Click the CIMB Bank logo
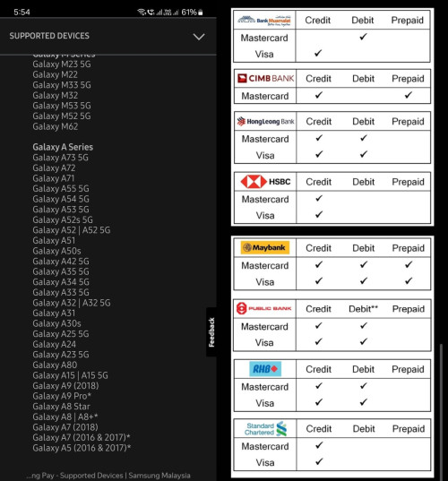The width and height of the screenshot is (448, 481). (x=266, y=79)
